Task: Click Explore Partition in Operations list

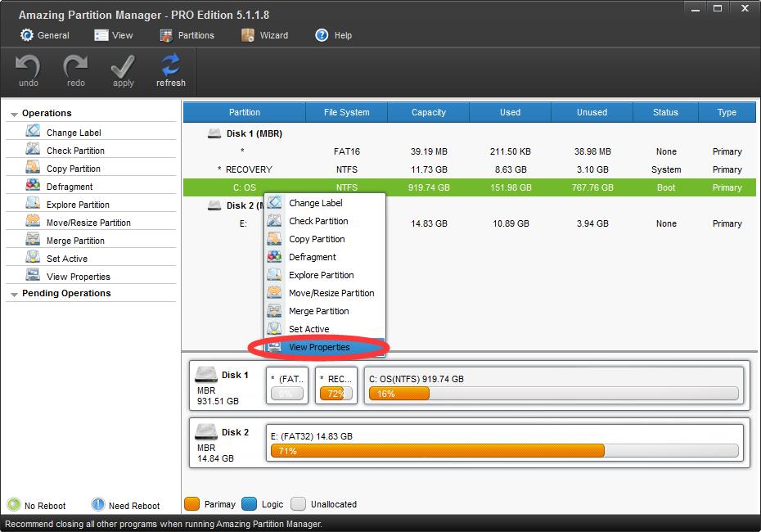Action: pyautogui.click(x=78, y=205)
